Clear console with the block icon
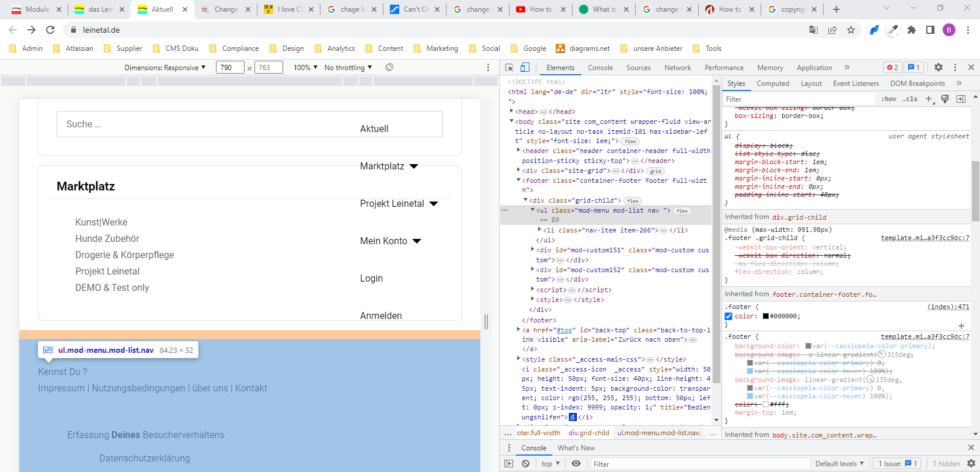The height and width of the screenshot is (472, 980). [525, 463]
